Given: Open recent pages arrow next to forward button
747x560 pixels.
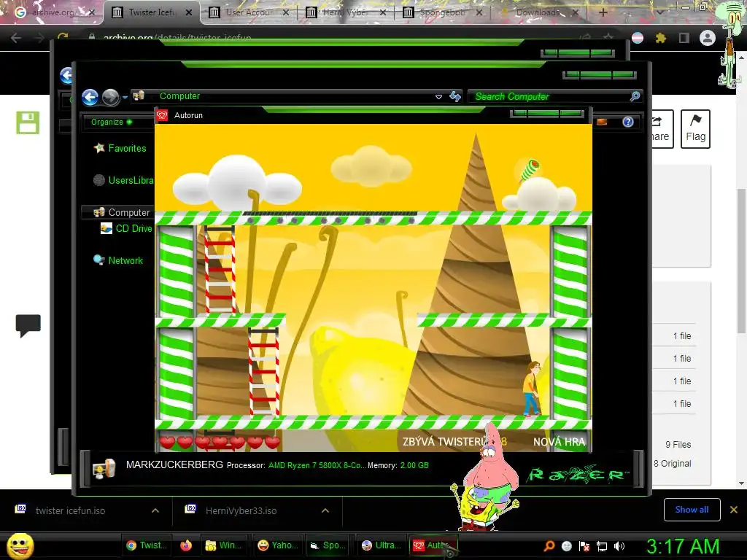Looking at the screenshot, I should [x=125, y=97].
